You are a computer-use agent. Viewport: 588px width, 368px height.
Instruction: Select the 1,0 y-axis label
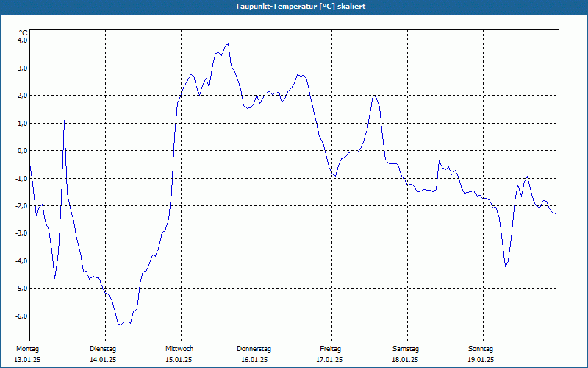(x=21, y=123)
